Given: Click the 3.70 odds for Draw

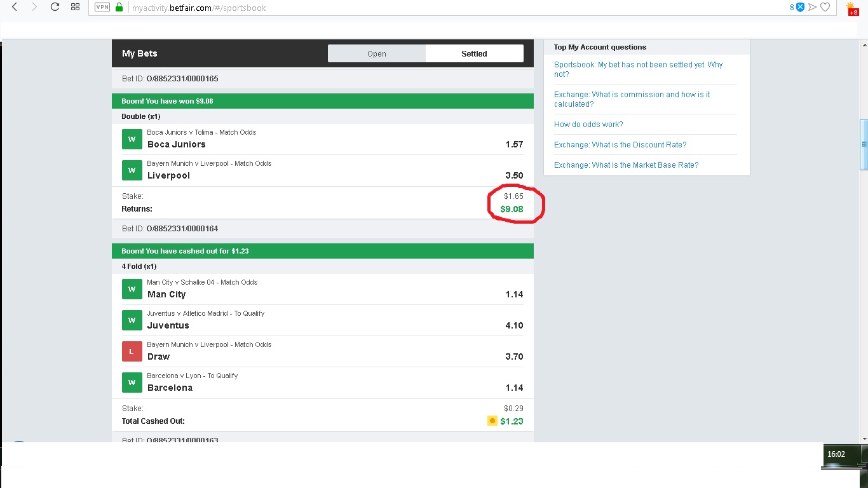Looking at the screenshot, I should click(x=514, y=356).
